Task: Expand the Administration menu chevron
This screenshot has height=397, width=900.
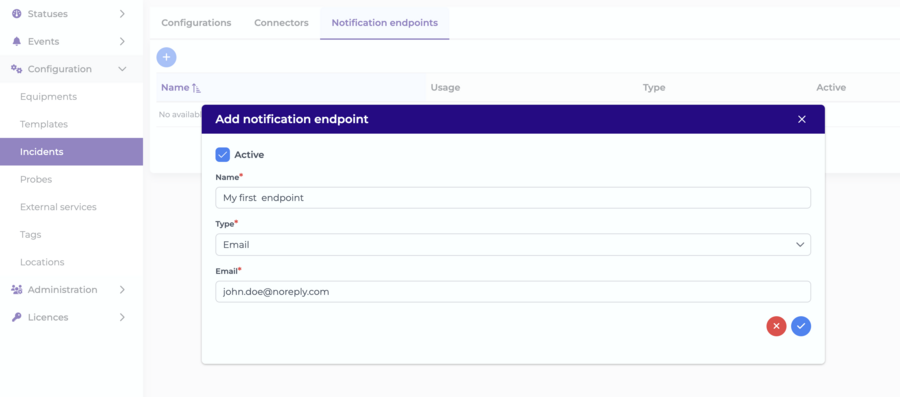Action: click(122, 290)
